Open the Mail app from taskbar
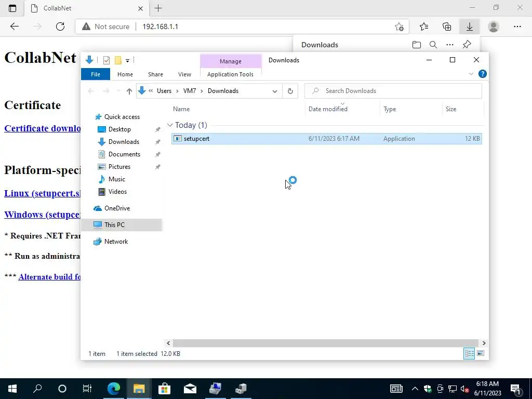This screenshot has height=399, width=532. point(190,389)
